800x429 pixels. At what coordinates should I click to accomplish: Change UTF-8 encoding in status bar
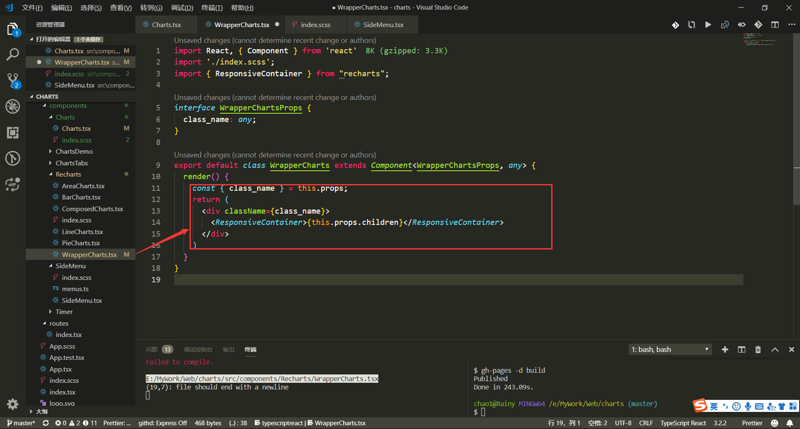(x=623, y=423)
